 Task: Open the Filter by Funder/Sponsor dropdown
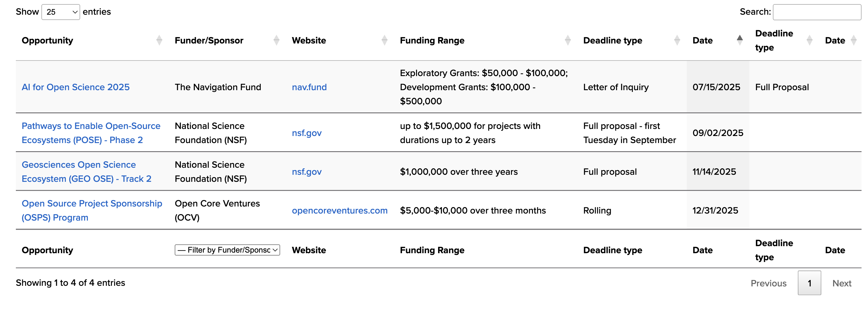click(227, 250)
